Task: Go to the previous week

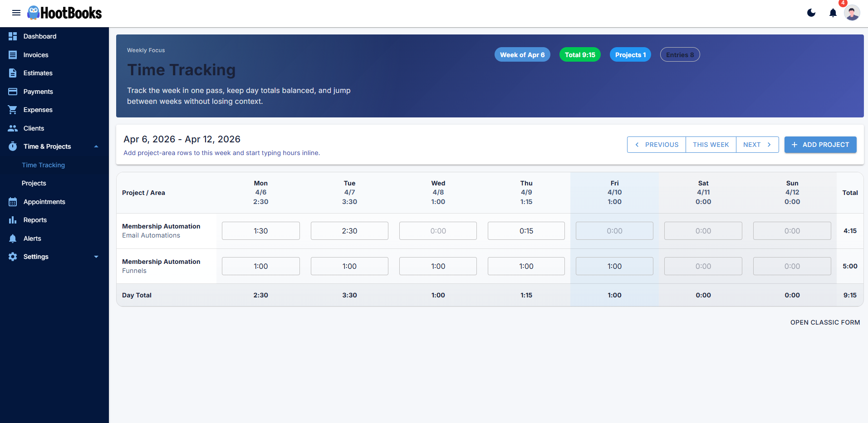Action: pos(657,145)
